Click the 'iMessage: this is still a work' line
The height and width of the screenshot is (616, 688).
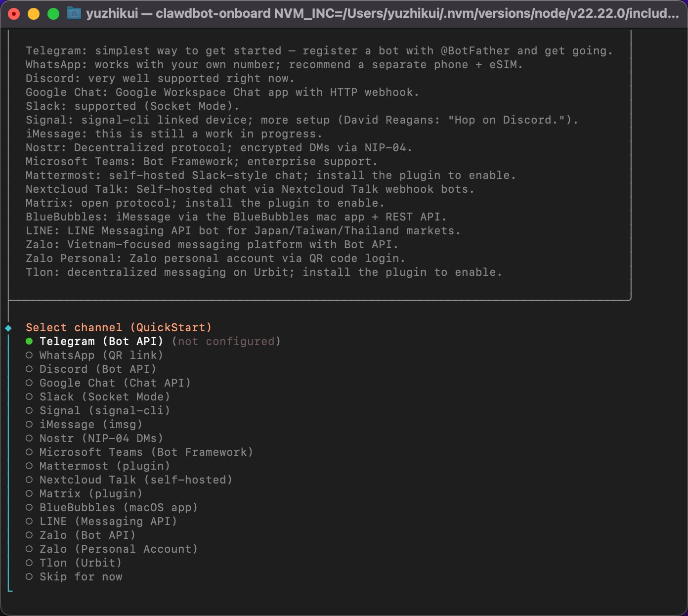tap(174, 134)
